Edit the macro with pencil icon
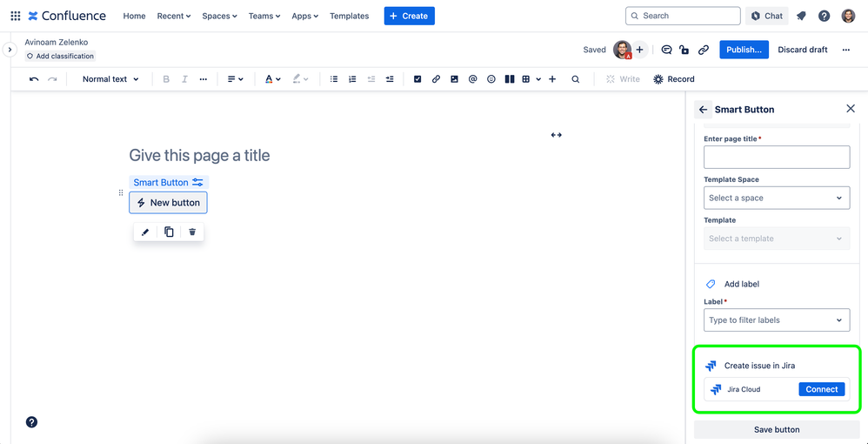 [x=145, y=232]
